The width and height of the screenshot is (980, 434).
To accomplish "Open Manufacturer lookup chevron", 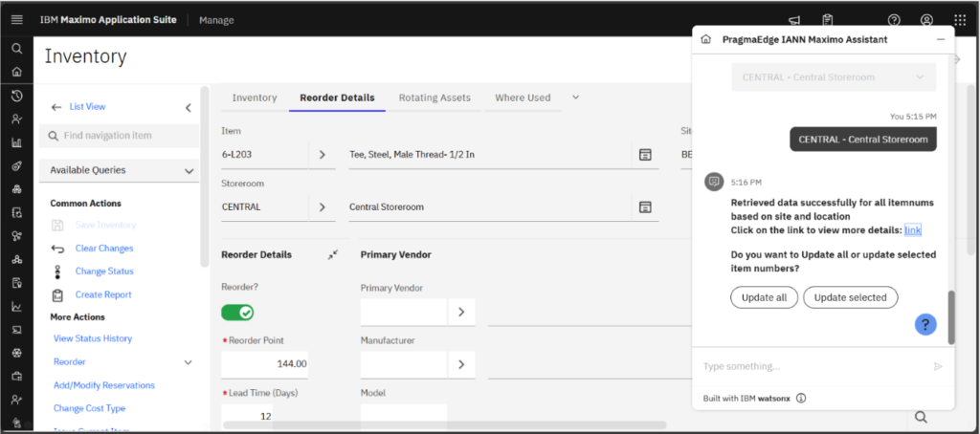I will (461, 364).
